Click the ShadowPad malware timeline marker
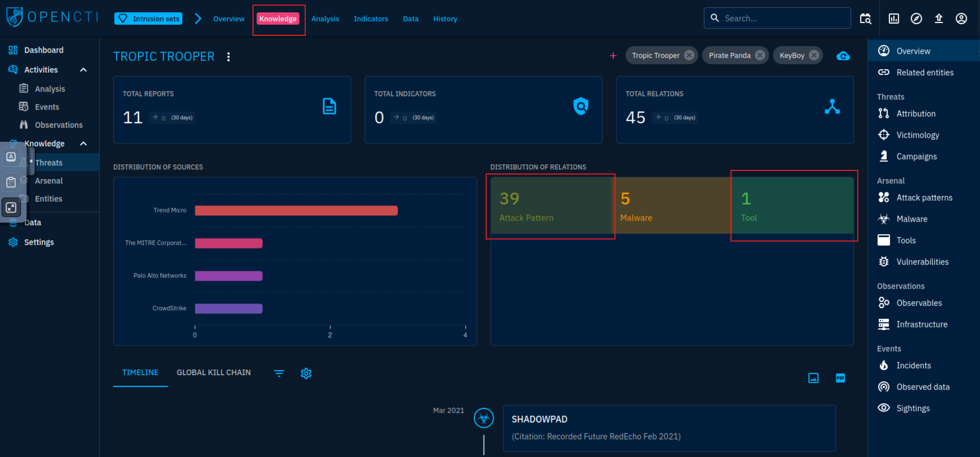The width and height of the screenshot is (980, 457). click(484, 418)
